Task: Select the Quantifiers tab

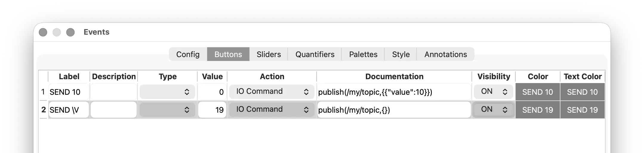Action: [315, 54]
